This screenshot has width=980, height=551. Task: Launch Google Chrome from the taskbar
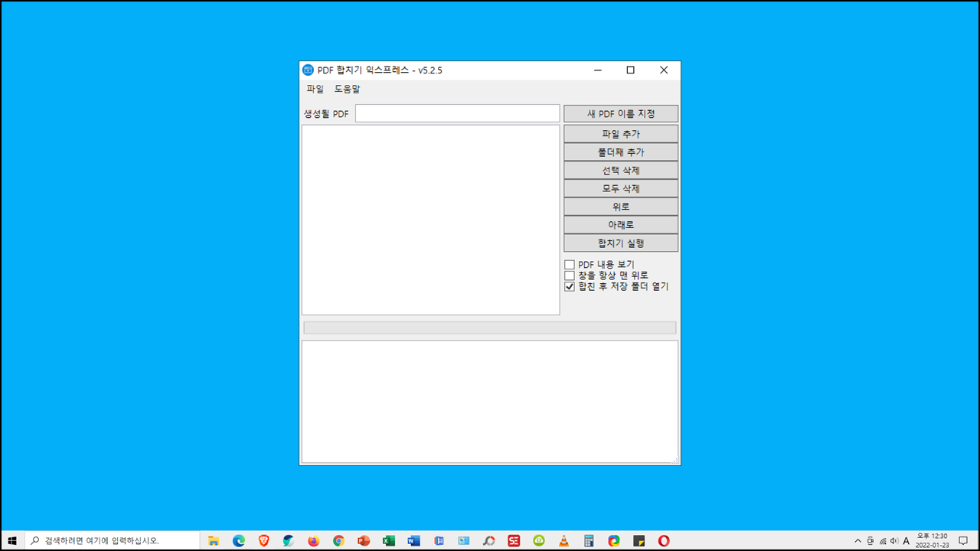pyautogui.click(x=338, y=541)
